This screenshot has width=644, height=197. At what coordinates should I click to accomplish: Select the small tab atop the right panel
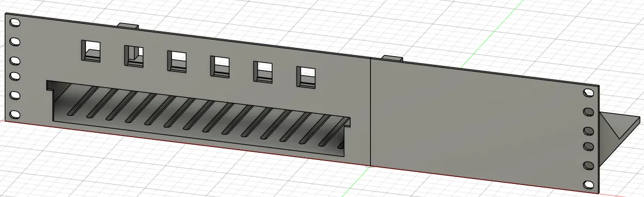[392, 58]
